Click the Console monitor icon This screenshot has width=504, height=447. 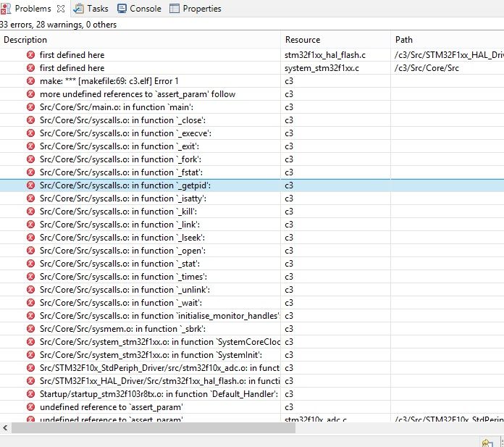(x=122, y=9)
